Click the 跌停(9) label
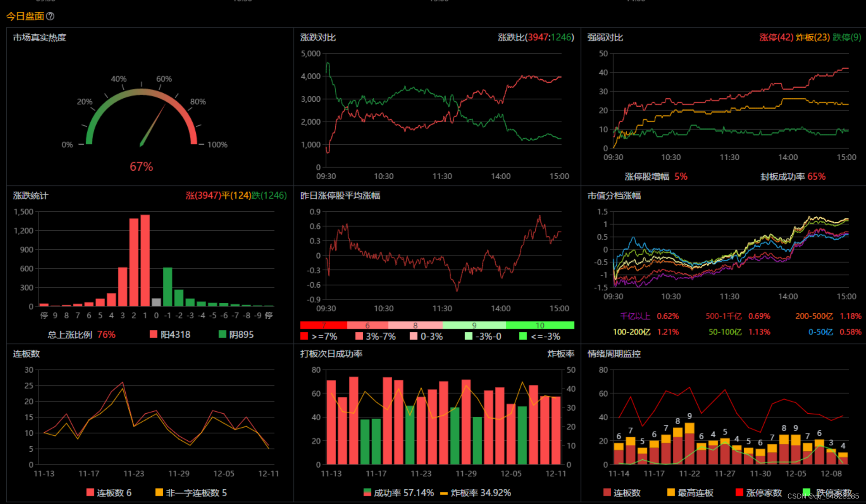866x504 pixels. [x=847, y=37]
